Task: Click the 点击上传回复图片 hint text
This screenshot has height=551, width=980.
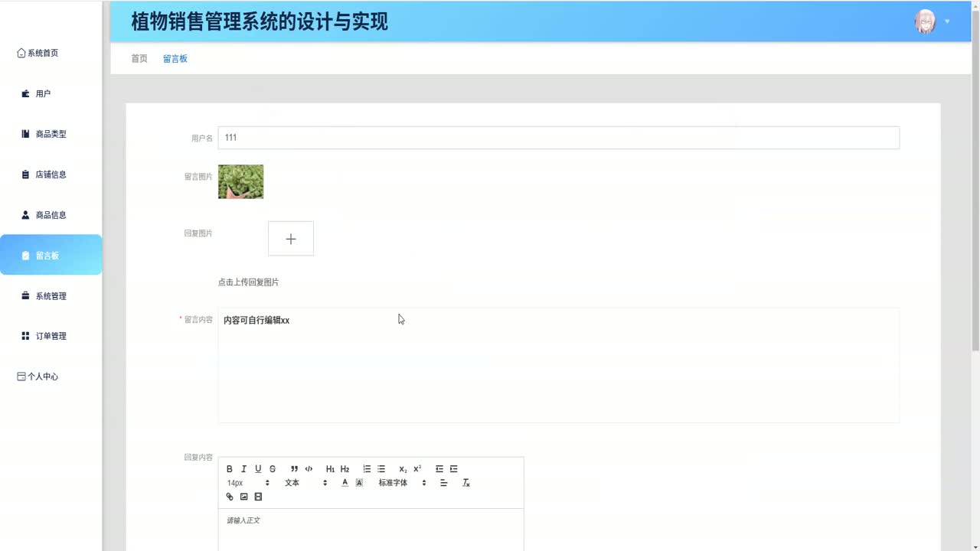Action: coord(248,282)
